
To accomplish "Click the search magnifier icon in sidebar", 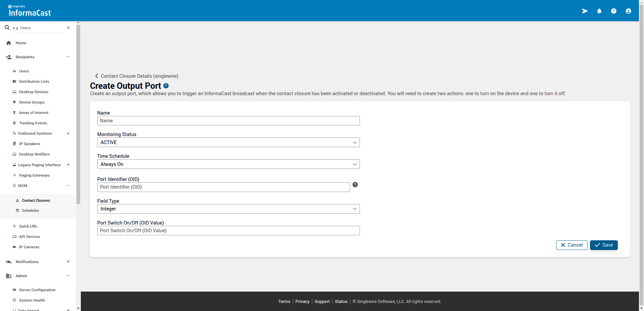I will click(x=7, y=27).
